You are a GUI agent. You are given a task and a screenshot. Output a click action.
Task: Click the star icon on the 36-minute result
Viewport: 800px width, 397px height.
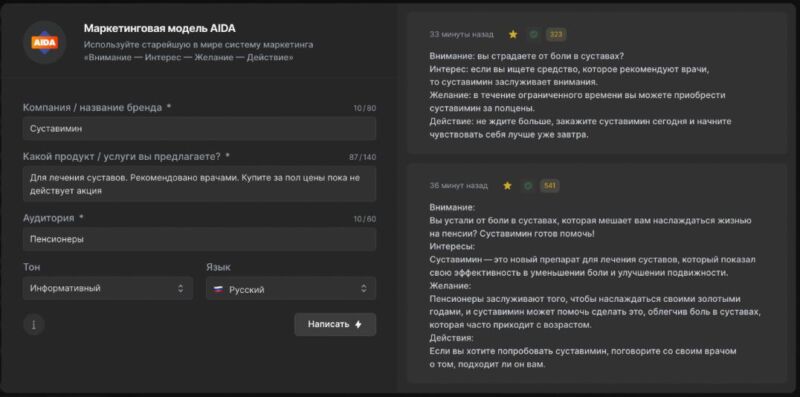tap(507, 186)
